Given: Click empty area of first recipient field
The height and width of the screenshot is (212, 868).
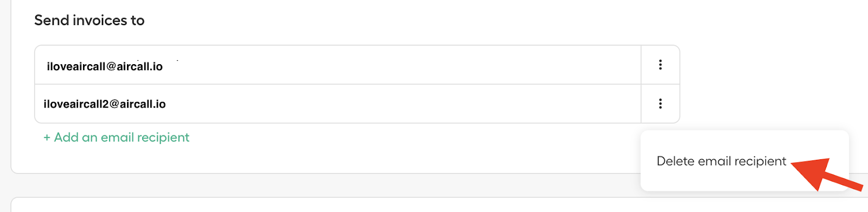Looking at the screenshot, I should click(x=401, y=65).
